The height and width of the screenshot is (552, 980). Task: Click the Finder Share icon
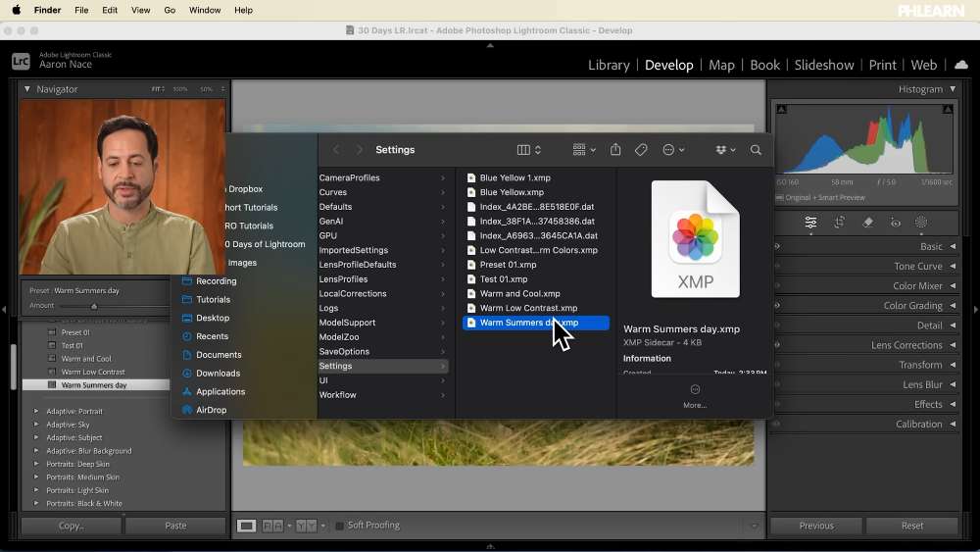pos(615,149)
